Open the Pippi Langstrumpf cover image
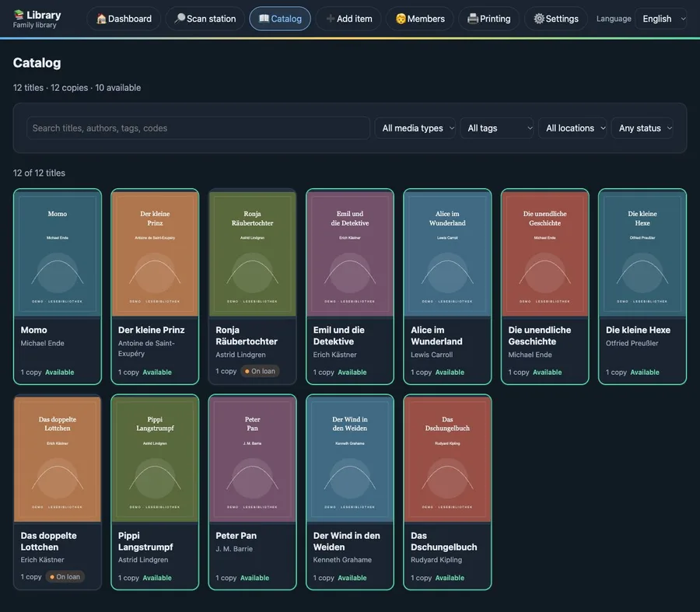 pyautogui.click(x=155, y=459)
